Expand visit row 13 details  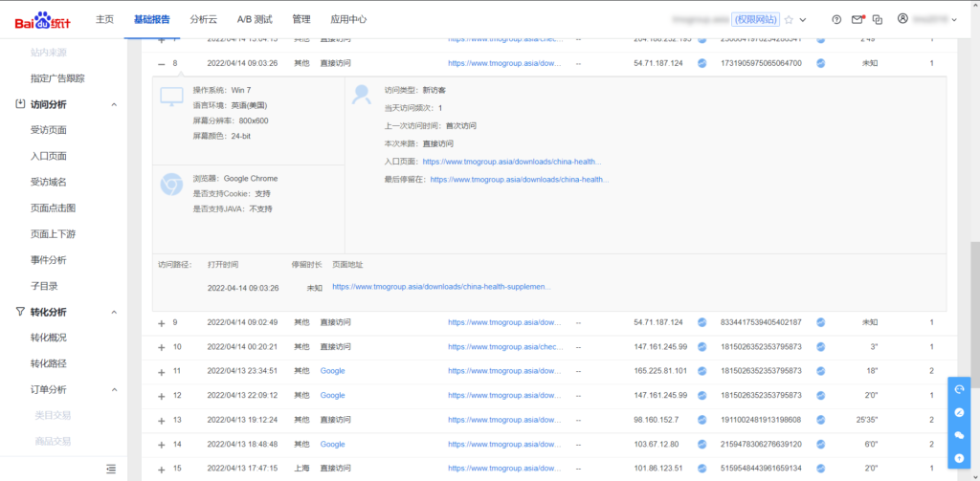pos(161,421)
